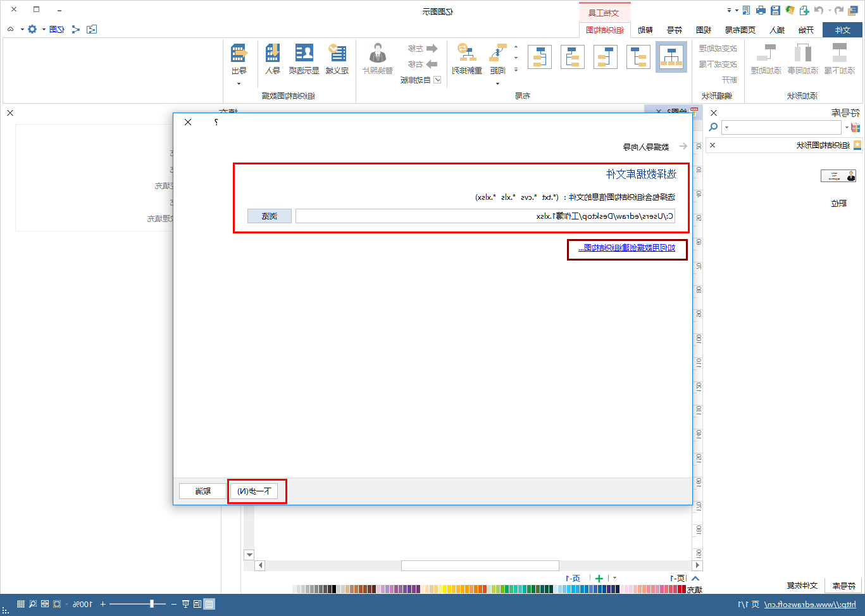Click the question mark help icon in dialog
865x616 pixels.
[216, 122]
